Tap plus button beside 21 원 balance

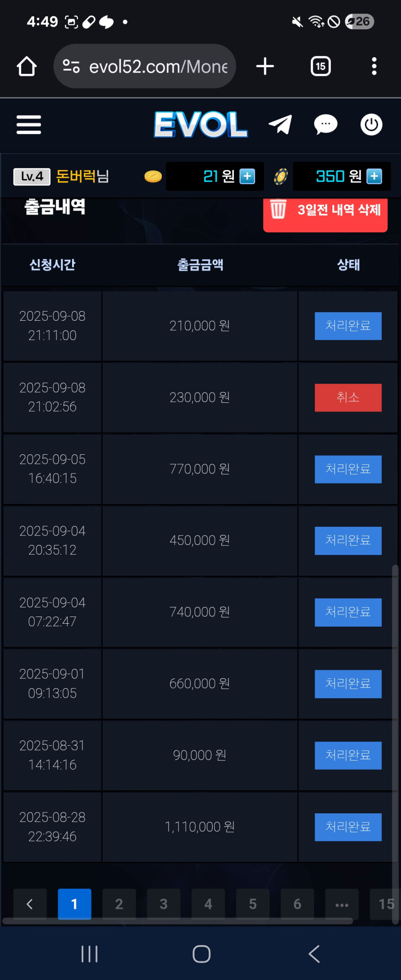[x=247, y=177]
